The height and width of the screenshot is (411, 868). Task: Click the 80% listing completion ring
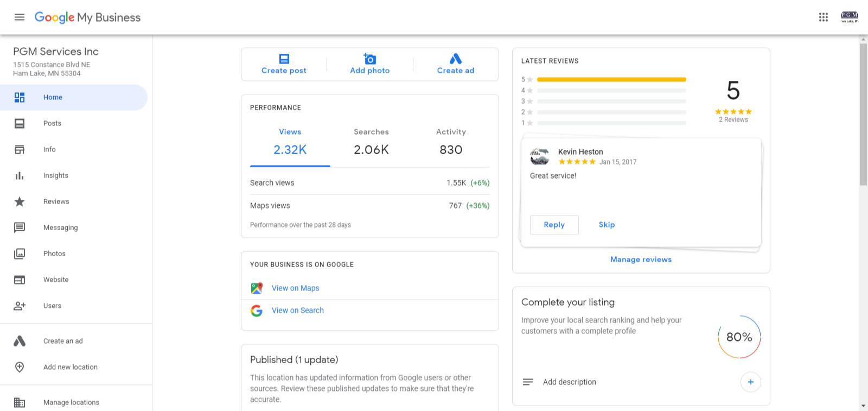point(739,337)
